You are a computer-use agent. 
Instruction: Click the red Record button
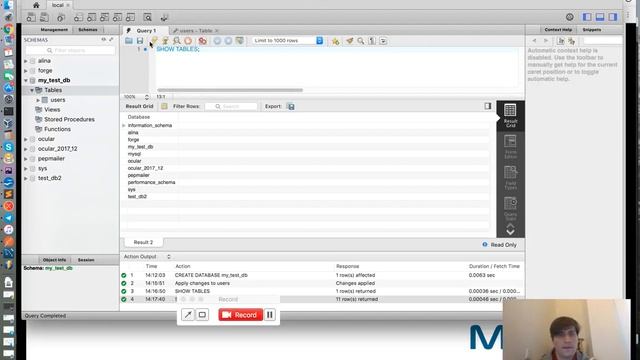[x=240, y=315]
